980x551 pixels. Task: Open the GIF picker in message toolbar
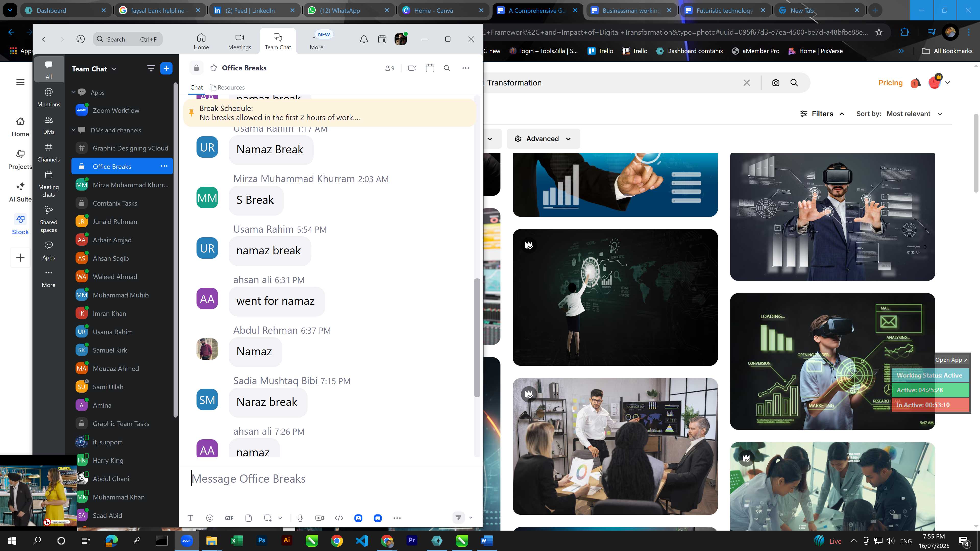point(229,518)
